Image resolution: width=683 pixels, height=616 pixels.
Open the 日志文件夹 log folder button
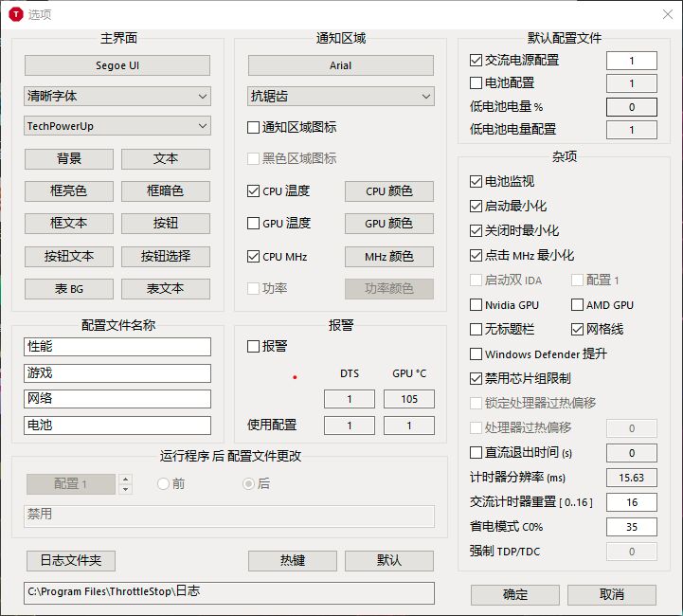[x=71, y=561]
